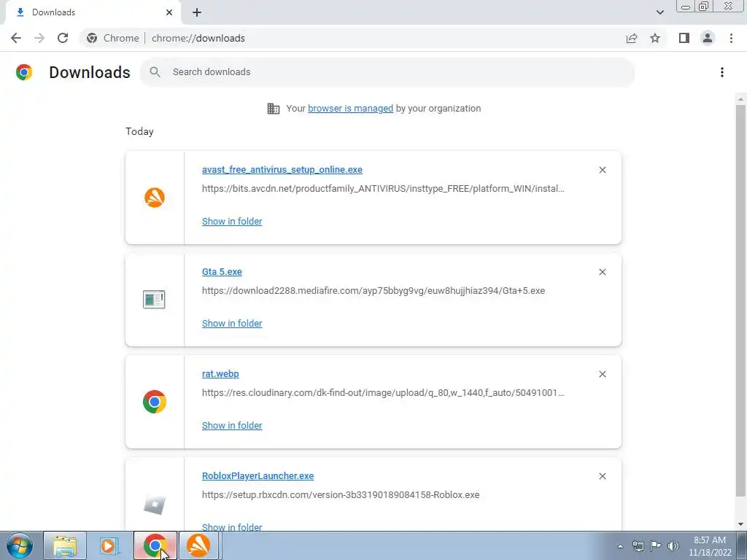Click the Chrome taskbar icon
Screen dimensions: 747x560
point(155,545)
